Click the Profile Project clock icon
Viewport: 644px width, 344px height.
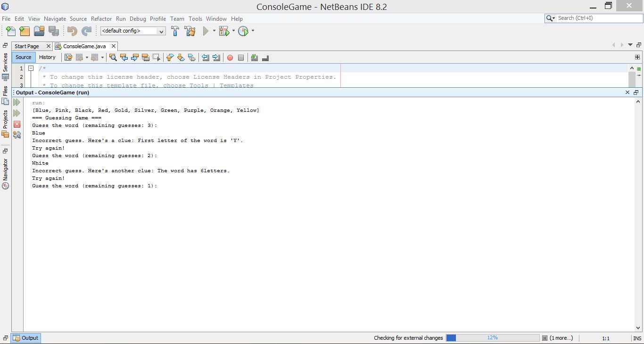[243, 31]
